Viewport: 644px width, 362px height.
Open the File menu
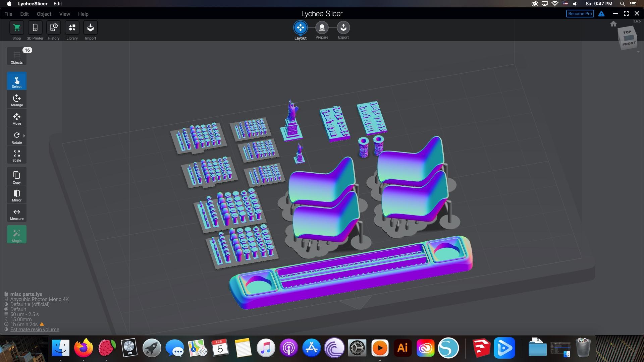click(8, 14)
